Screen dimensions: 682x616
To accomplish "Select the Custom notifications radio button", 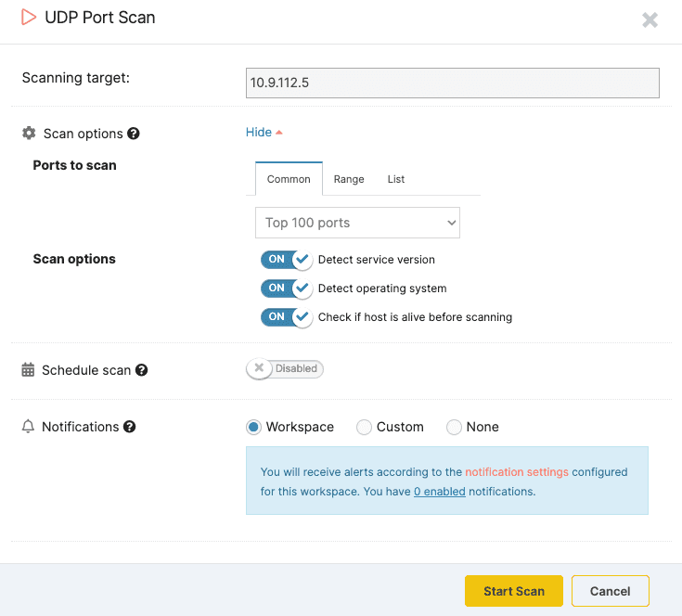I will click(365, 428).
